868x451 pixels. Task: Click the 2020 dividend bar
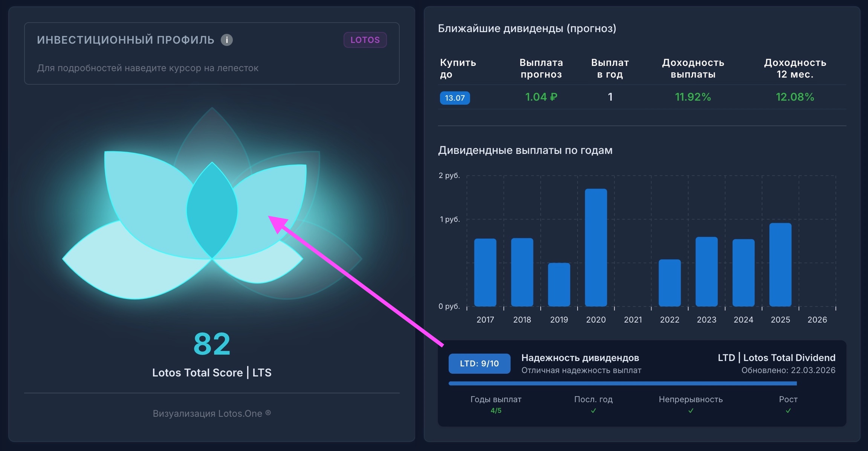596,247
